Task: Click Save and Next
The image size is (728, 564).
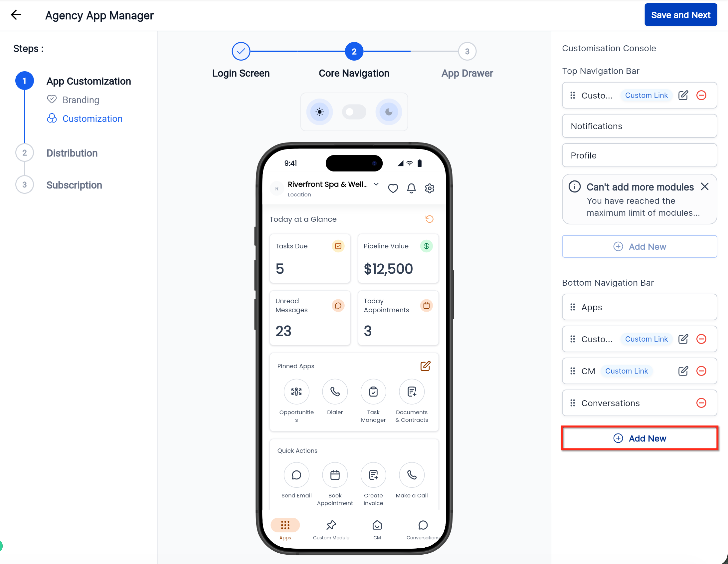Action: [x=681, y=15]
